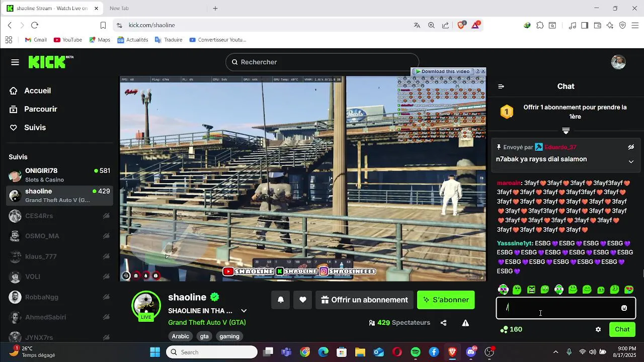This screenshot has height=362, width=644.
Task: Click the report warning triangle icon
Action: [x=465, y=323]
